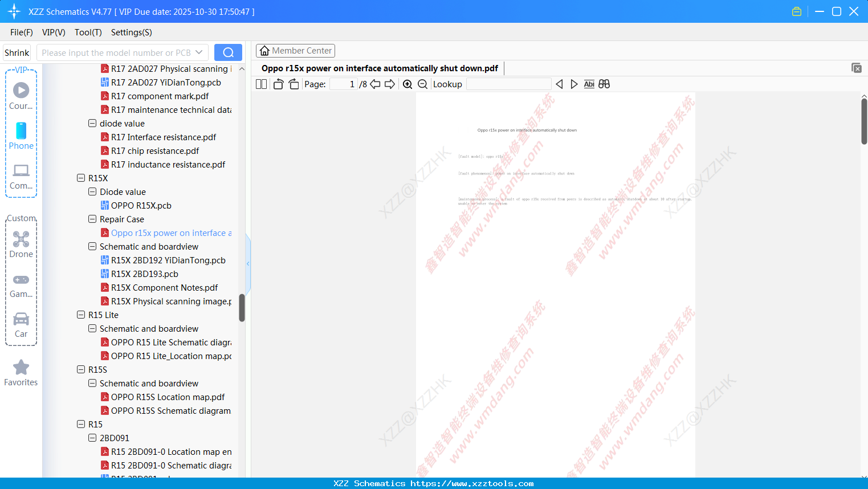The width and height of the screenshot is (868, 489).
Task: Rotate the page counterclockwise
Action: pyautogui.click(x=278, y=84)
